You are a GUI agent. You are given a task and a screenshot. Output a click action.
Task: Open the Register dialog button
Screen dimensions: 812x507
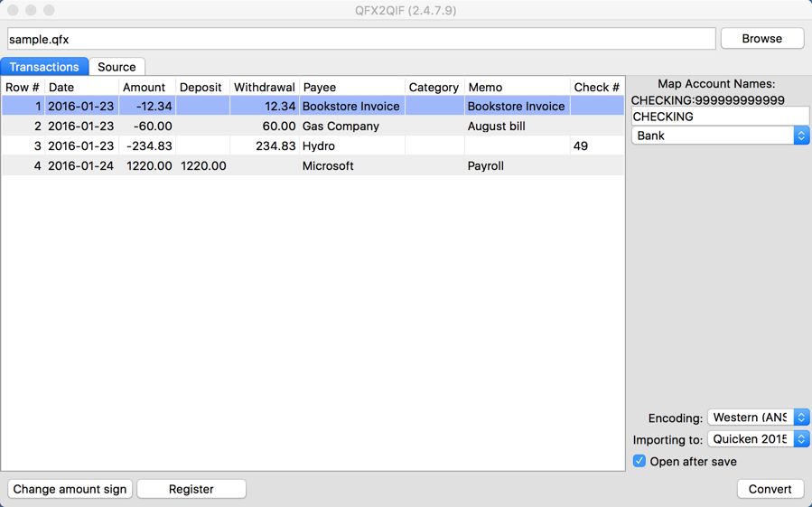(x=191, y=489)
